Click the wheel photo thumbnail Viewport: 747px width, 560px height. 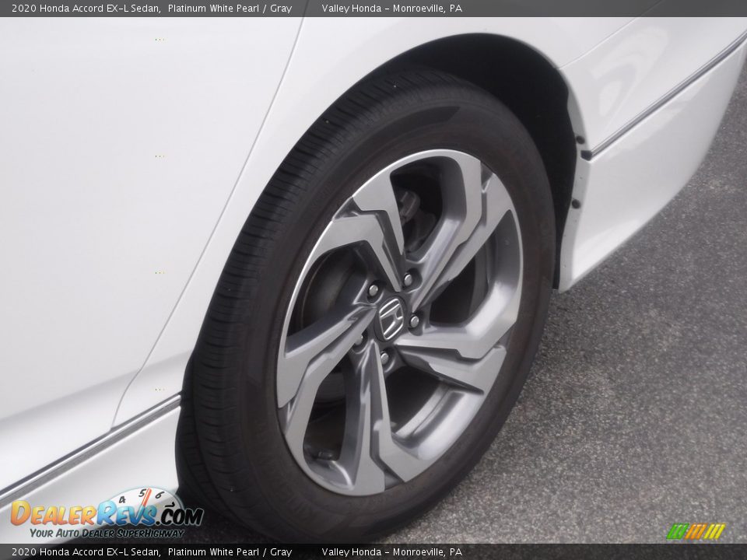[373, 280]
